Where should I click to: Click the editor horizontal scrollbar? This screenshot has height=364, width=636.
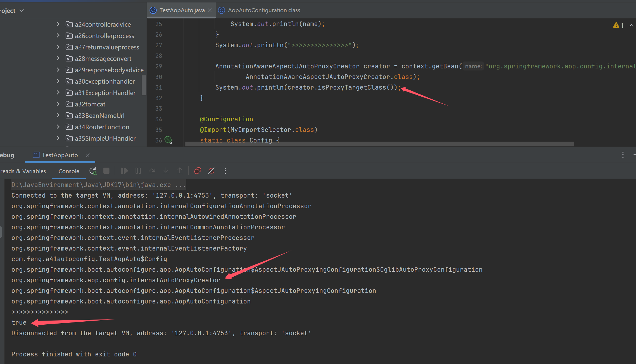pyautogui.click(x=379, y=144)
